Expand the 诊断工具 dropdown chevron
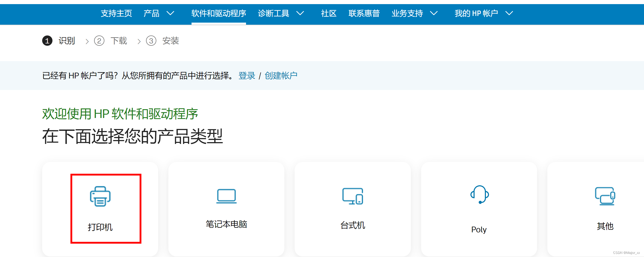The image size is (644, 257). (300, 13)
